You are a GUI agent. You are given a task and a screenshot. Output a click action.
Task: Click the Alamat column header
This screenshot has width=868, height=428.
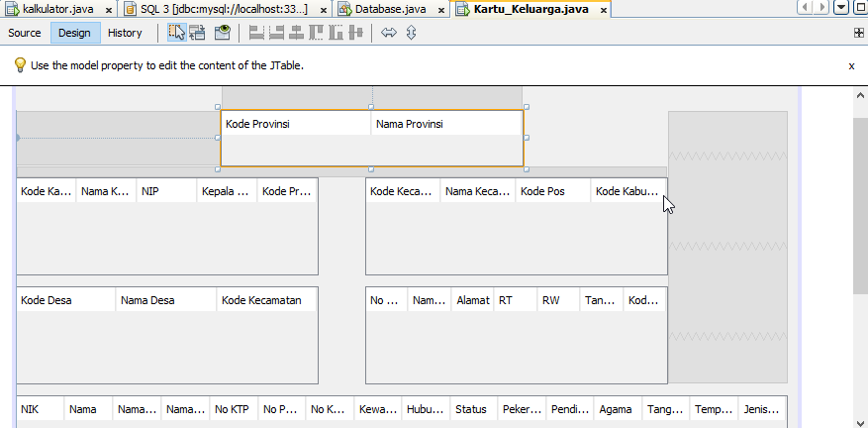point(473,300)
